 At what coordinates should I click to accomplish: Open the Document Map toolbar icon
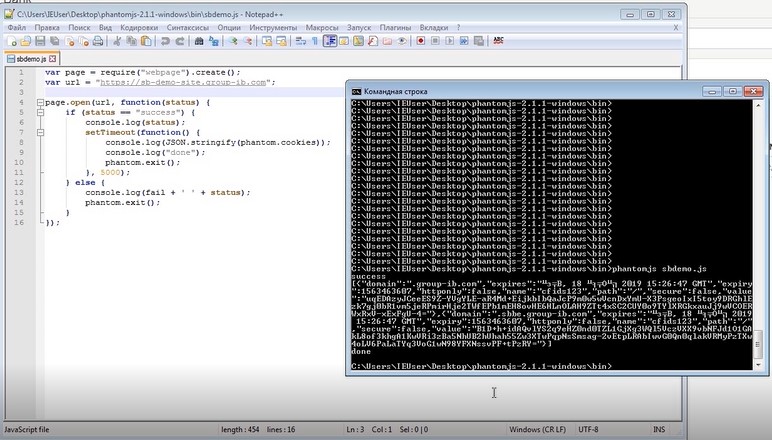click(x=358, y=41)
